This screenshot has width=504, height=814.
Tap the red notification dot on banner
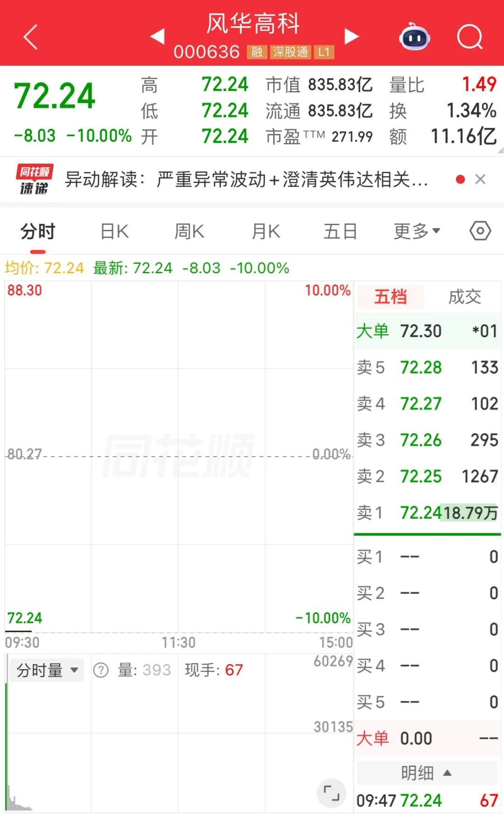[x=460, y=179]
